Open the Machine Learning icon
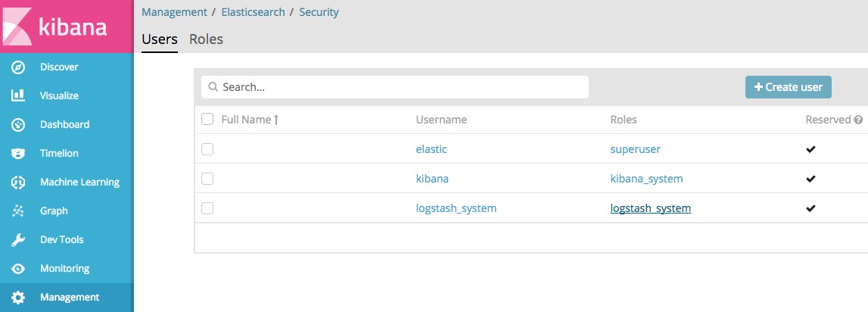The width and height of the screenshot is (868, 312). (x=18, y=183)
